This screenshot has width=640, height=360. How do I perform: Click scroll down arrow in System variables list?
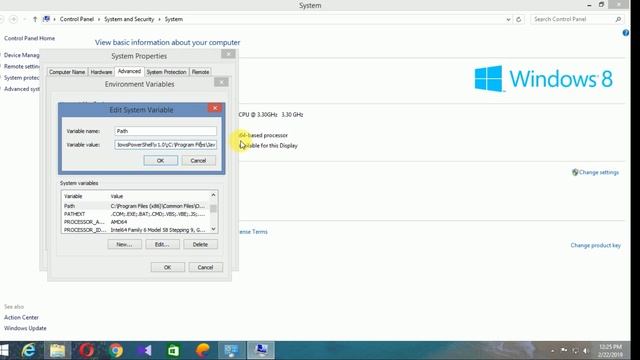point(213,229)
